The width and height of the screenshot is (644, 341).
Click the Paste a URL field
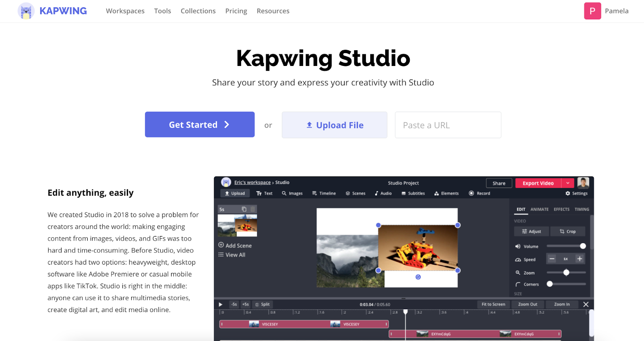coord(448,125)
